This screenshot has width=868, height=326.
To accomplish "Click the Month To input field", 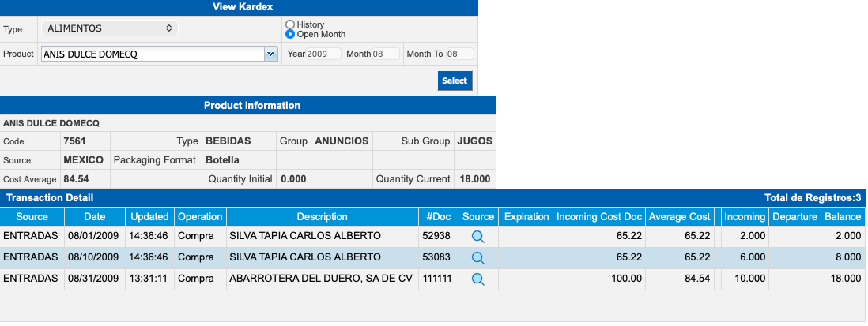I will click(x=459, y=54).
